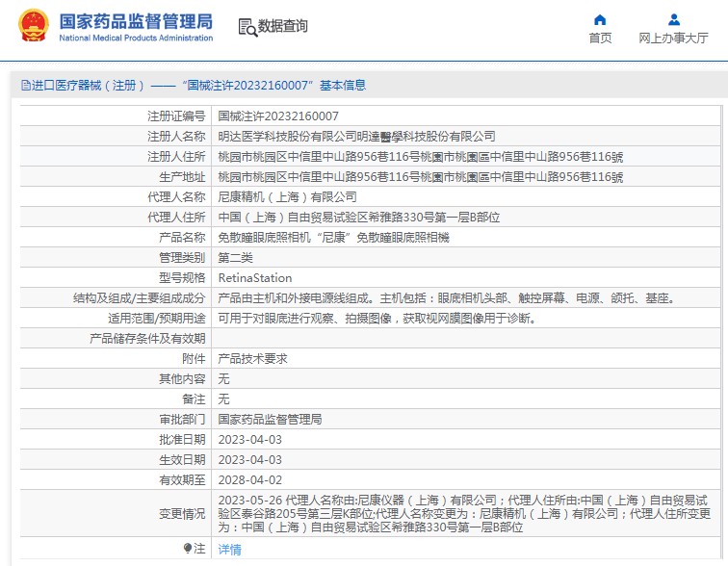This screenshot has height=566, width=728.
Task: Click the 批准日期 label
Action: click(x=182, y=440)
